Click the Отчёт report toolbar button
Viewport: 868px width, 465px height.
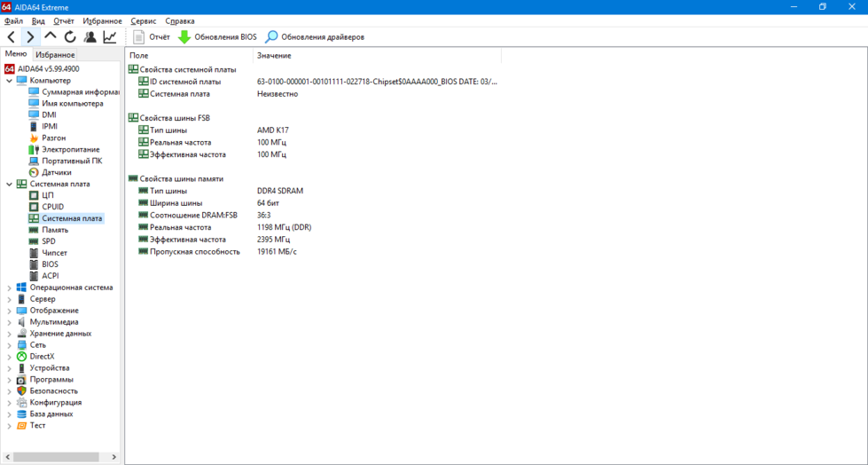point(151,37)
